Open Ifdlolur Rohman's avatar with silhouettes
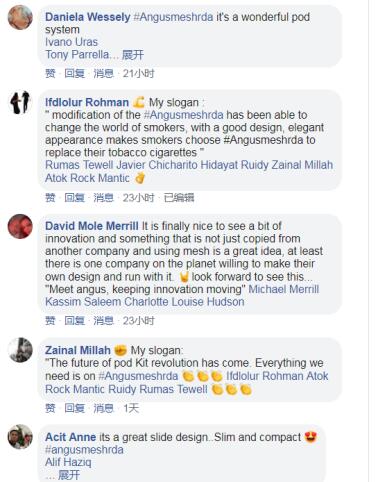 (x=20, y=102)
